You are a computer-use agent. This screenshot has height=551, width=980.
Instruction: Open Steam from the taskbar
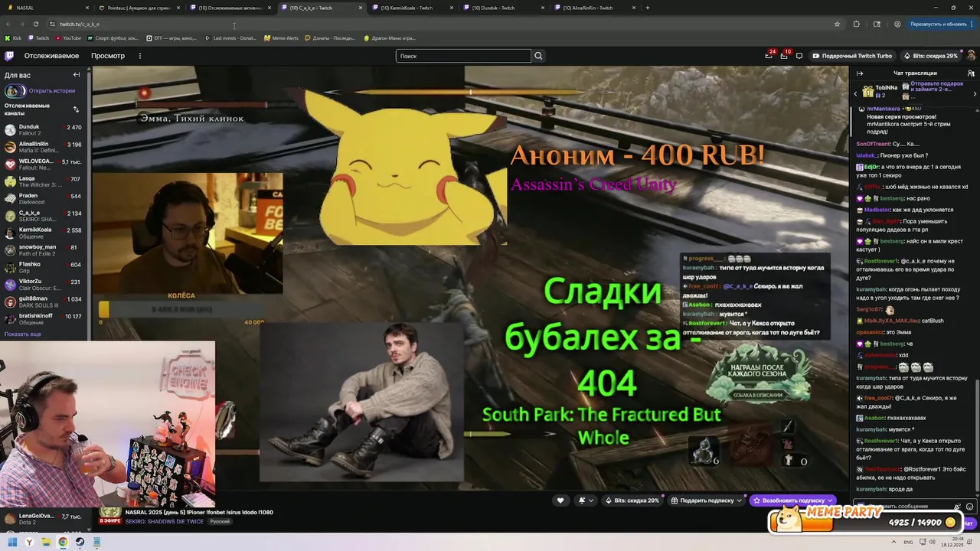tap(80, 542)
